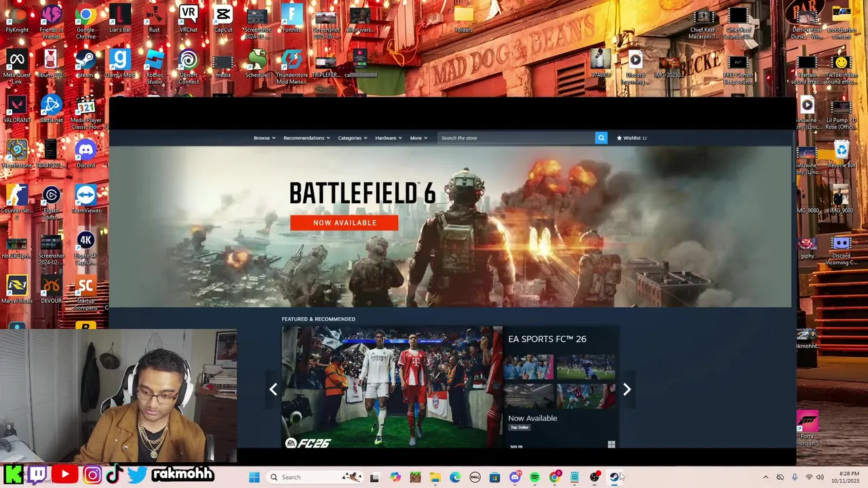Expand the More dropdown menu

[418, 138]
